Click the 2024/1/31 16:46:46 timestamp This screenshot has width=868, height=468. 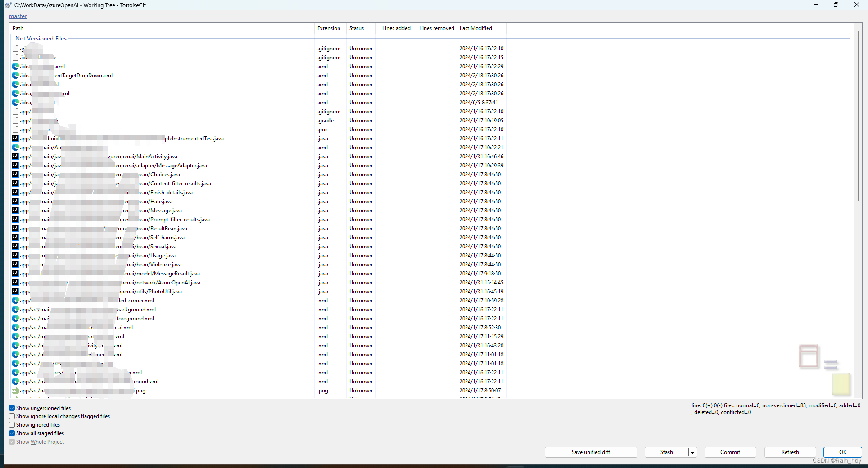pyautogui.click(x=481, y=157)
